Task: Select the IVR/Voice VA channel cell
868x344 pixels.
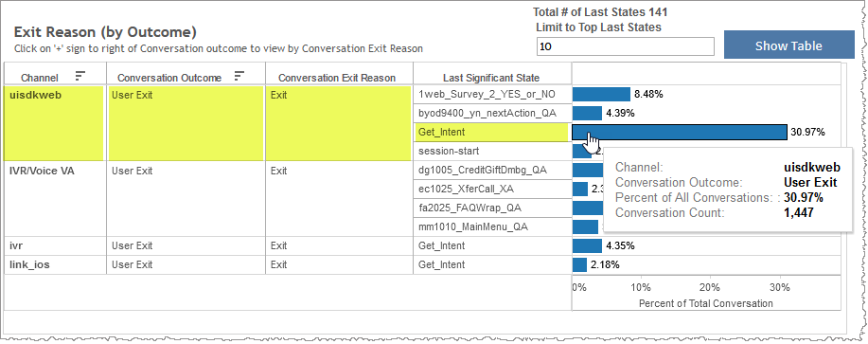Action: 54,198
